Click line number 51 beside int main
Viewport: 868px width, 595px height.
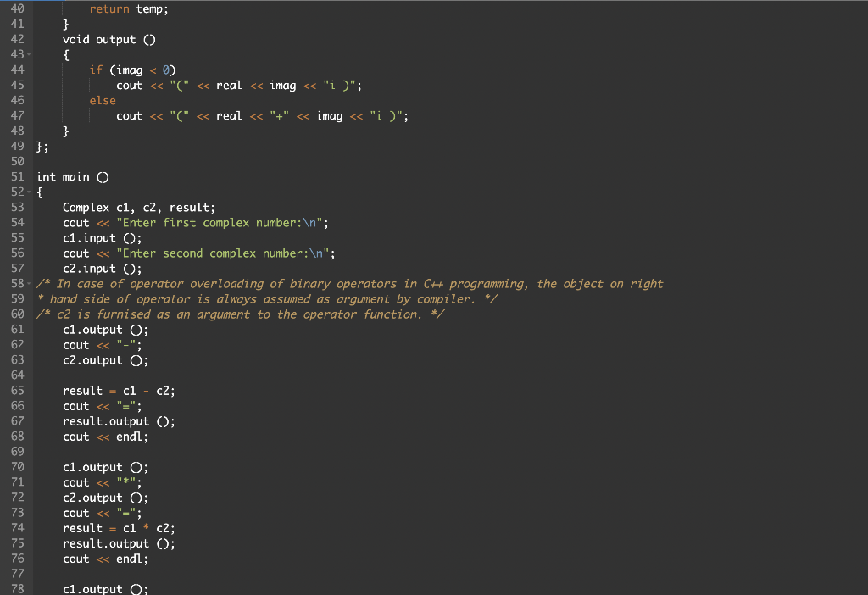(17, 176)
